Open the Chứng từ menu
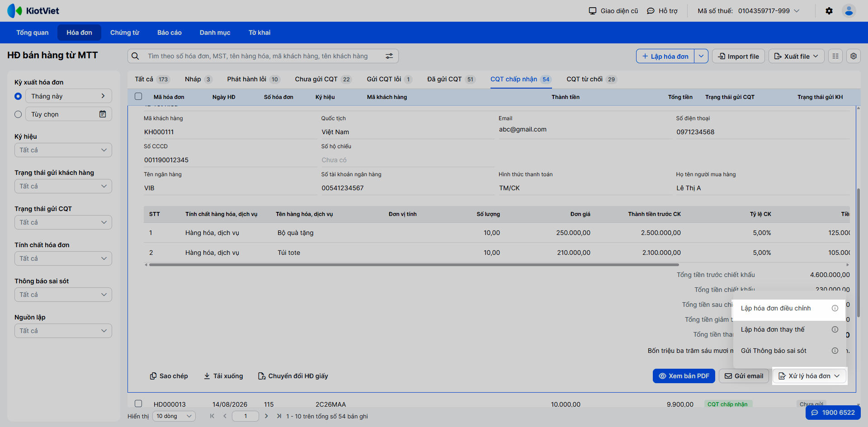Image resolution: width=868 pixels, height=427 pixels. pyautogui.click(x=125, y=33)
